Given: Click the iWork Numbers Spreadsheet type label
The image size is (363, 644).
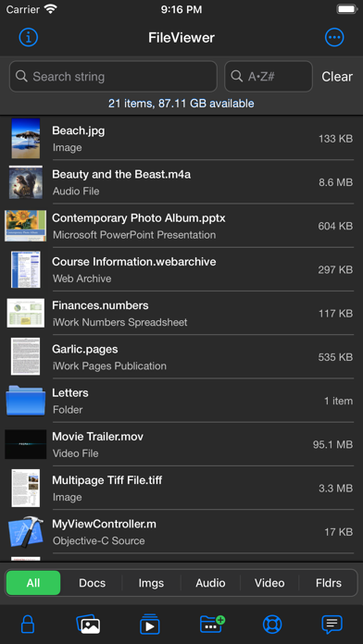Looking at the screenshot, I should coord(120,322).
